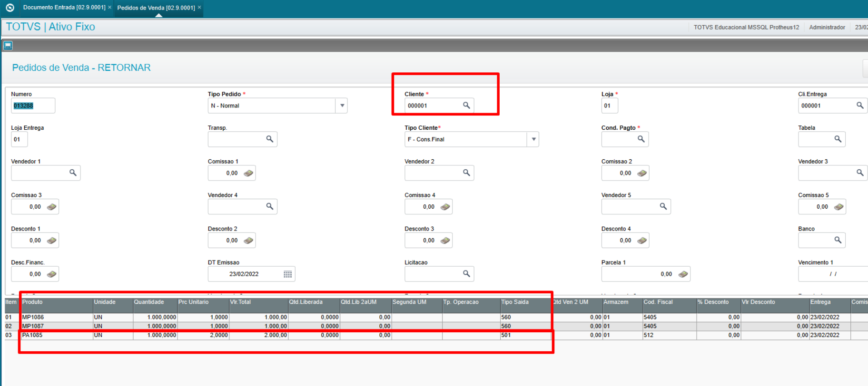
Task: Open the Desconto 1 calculator icon
Action: [51, 241]
